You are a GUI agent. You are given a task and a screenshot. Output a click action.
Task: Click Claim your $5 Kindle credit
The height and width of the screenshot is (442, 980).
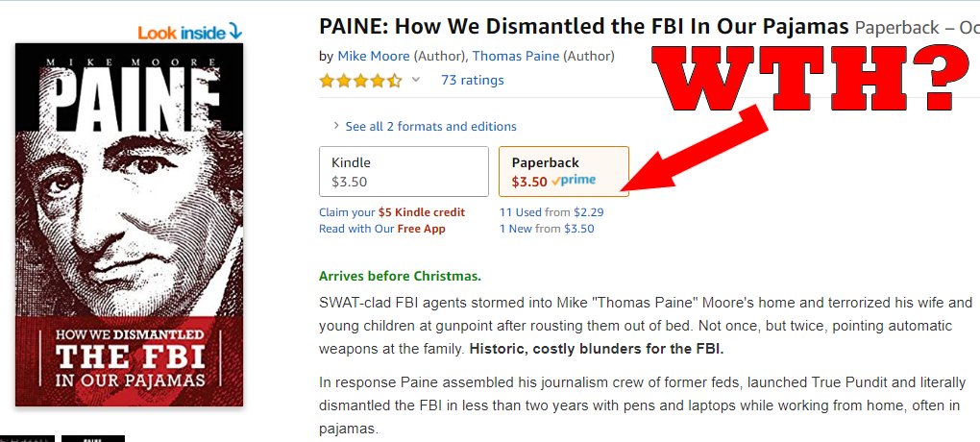pos(392,212)
